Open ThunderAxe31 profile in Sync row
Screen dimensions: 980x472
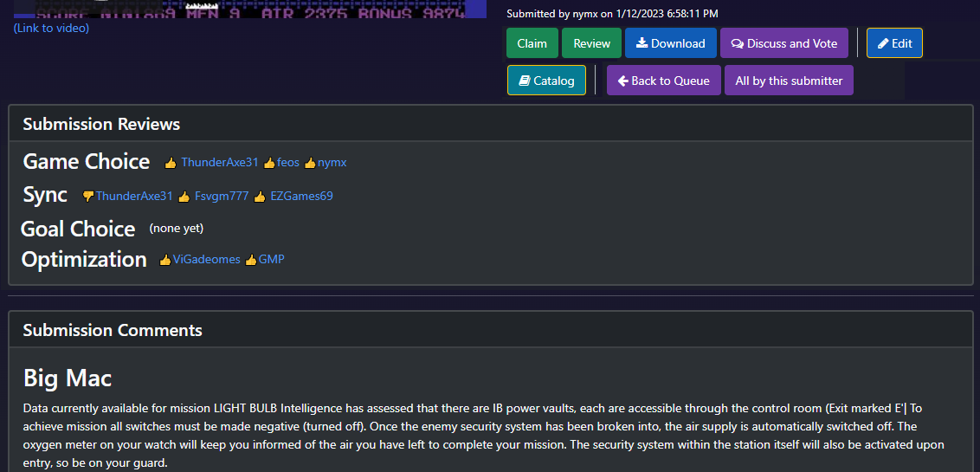point(133,197)
